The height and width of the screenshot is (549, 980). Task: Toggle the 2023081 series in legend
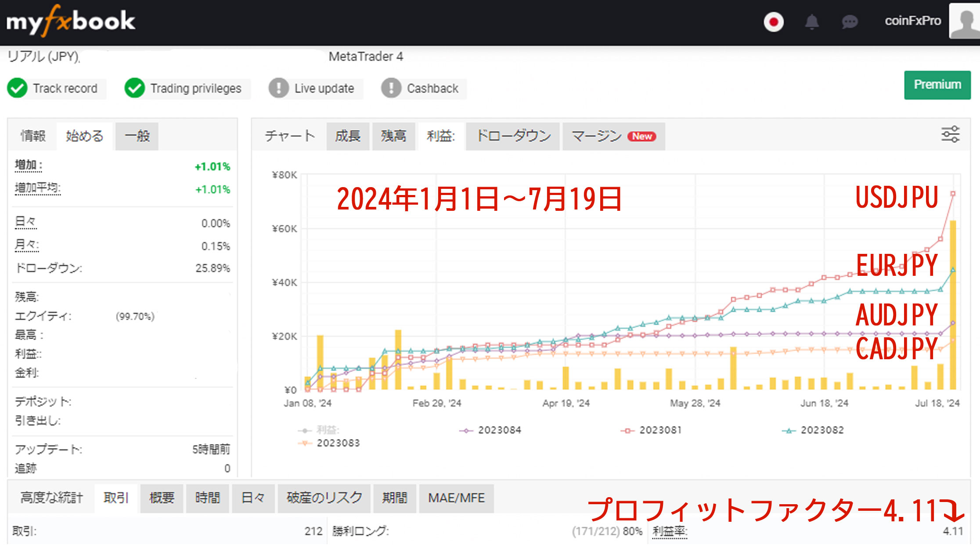660,430
